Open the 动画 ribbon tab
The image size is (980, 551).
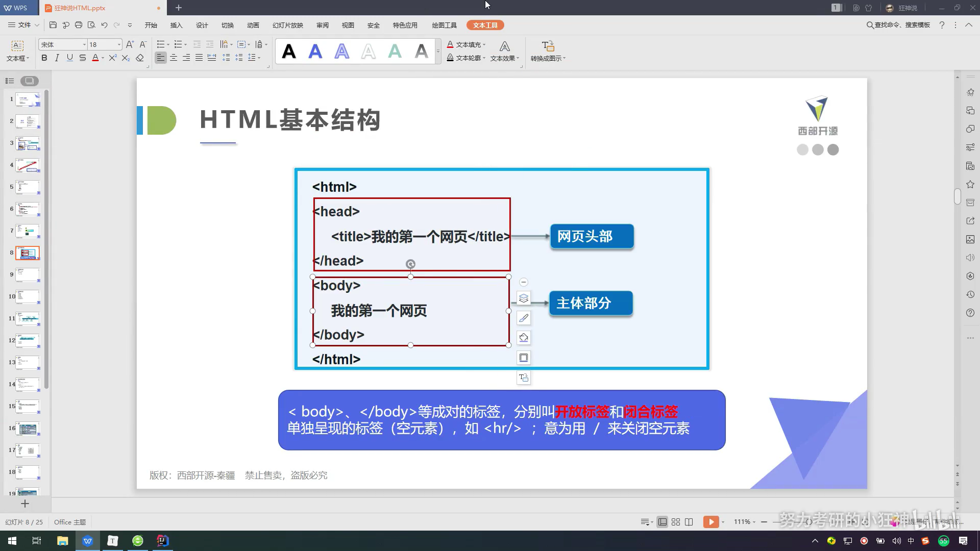pyautogui.click(x=253, y=25)
